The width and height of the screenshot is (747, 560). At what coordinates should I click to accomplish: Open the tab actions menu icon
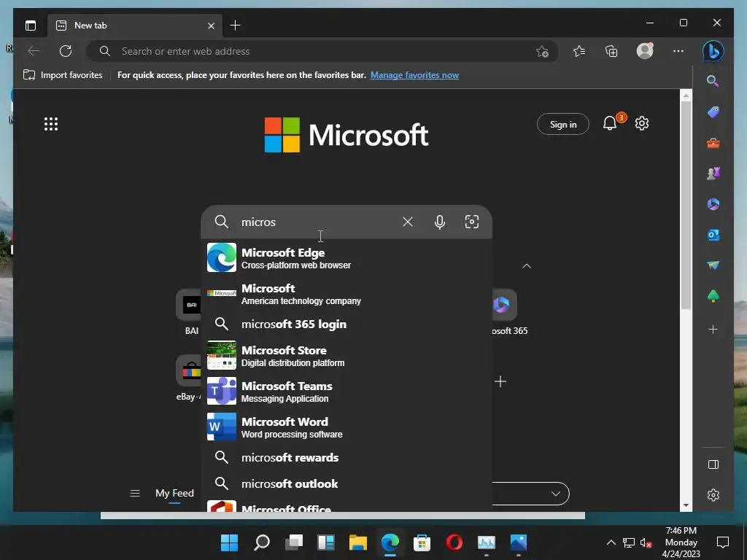coord(31,26)
